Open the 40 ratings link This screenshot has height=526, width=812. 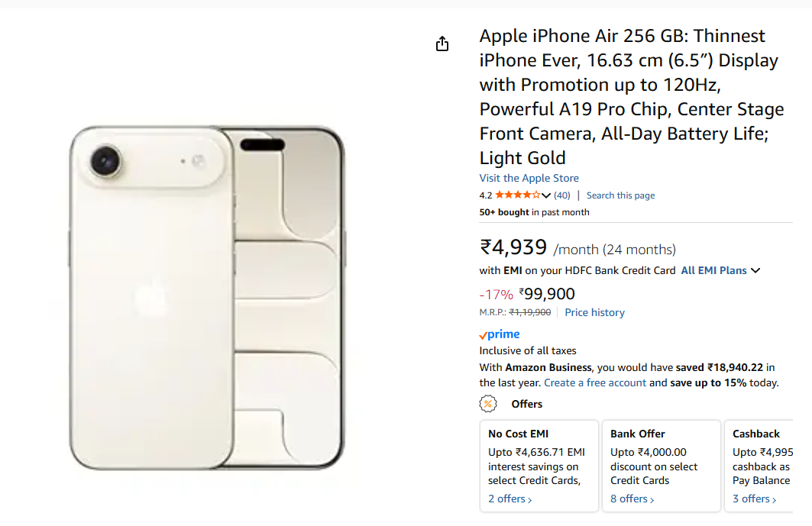click(562, 195)
